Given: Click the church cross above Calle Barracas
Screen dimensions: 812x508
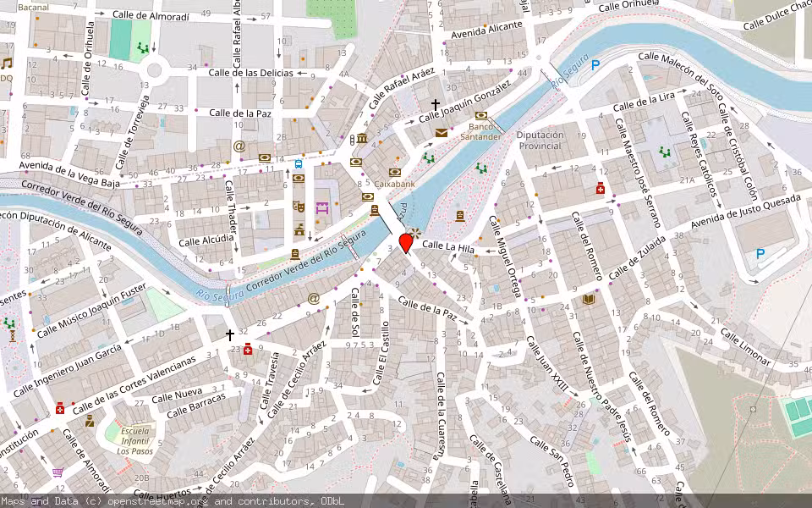Looking at the screenshot, I should (228, 334).
